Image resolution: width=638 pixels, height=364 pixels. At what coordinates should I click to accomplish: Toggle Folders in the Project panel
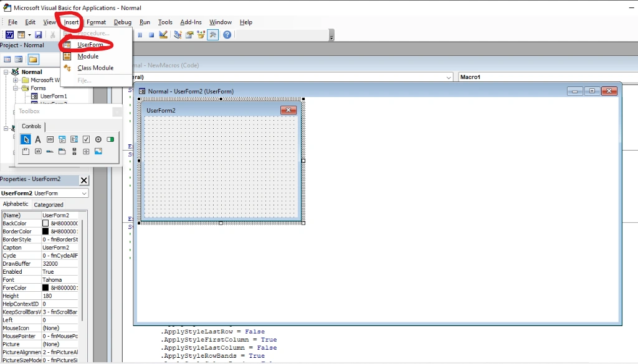[x=34, y=60]
